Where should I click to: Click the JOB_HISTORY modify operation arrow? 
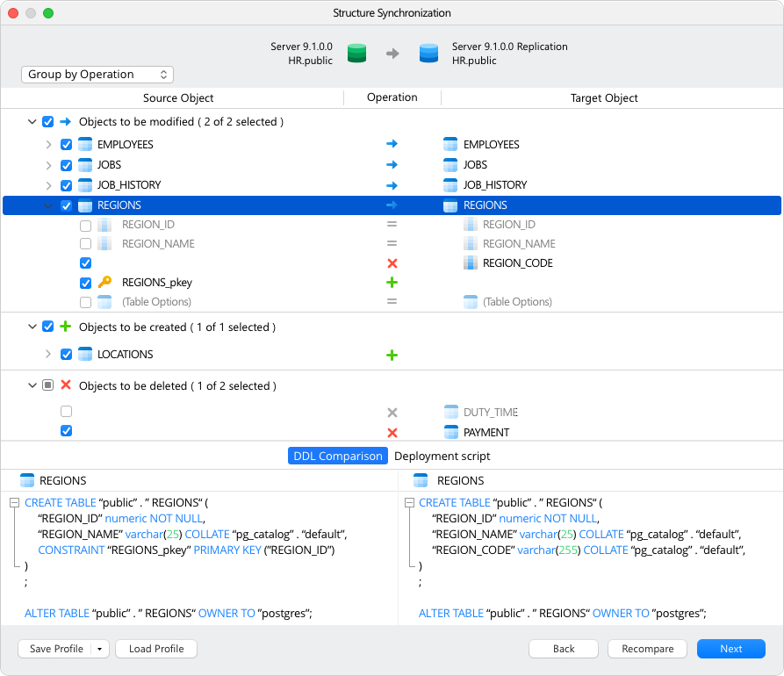point(392,185)
